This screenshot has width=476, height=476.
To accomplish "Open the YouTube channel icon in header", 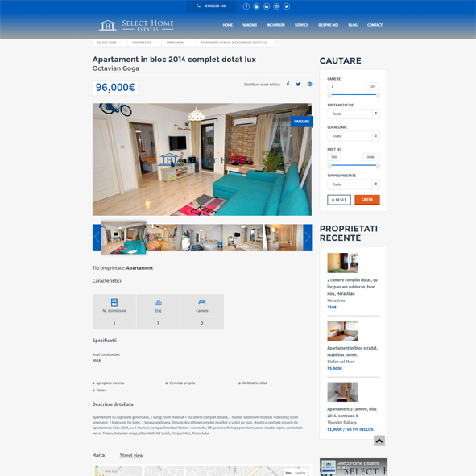I will [x=256, y=6].
